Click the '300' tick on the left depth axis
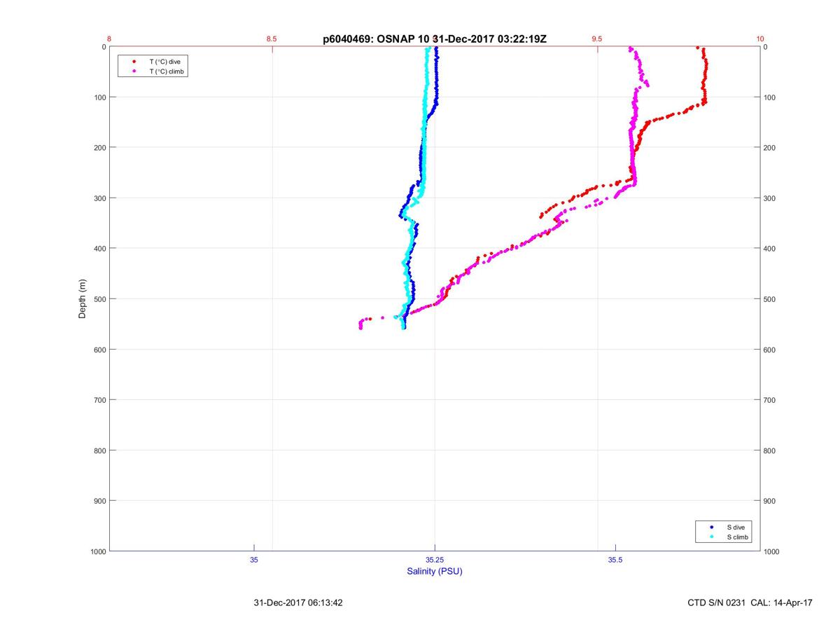 click(x=99, y=198)
